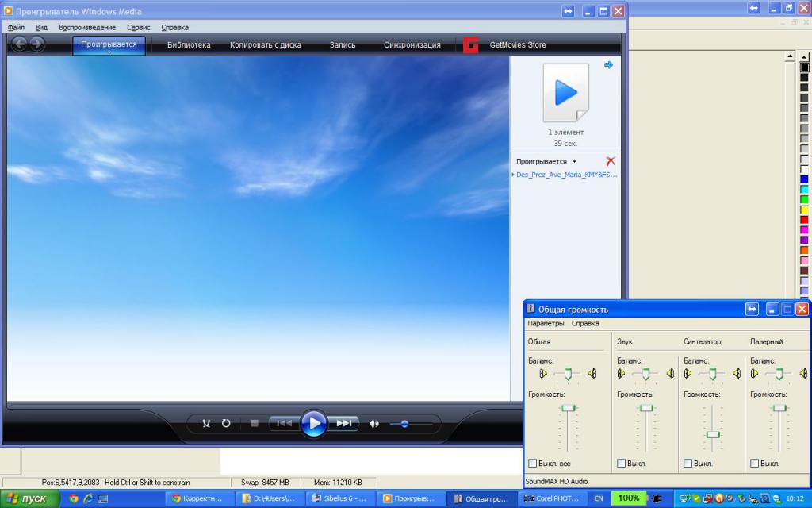Click the Stop playback button
The image size is (812, 508).
pyautogui.click(x=255, y=424)
